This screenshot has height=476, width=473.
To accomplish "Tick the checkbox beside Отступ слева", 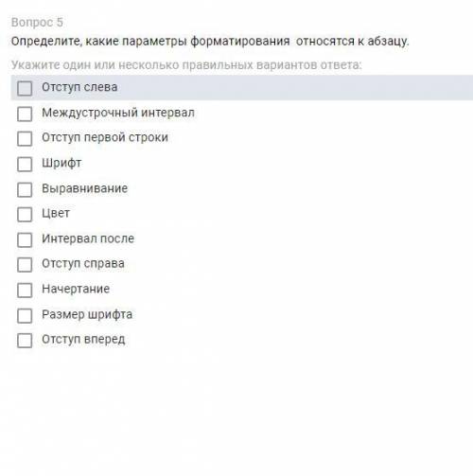I will pos(25,88).
